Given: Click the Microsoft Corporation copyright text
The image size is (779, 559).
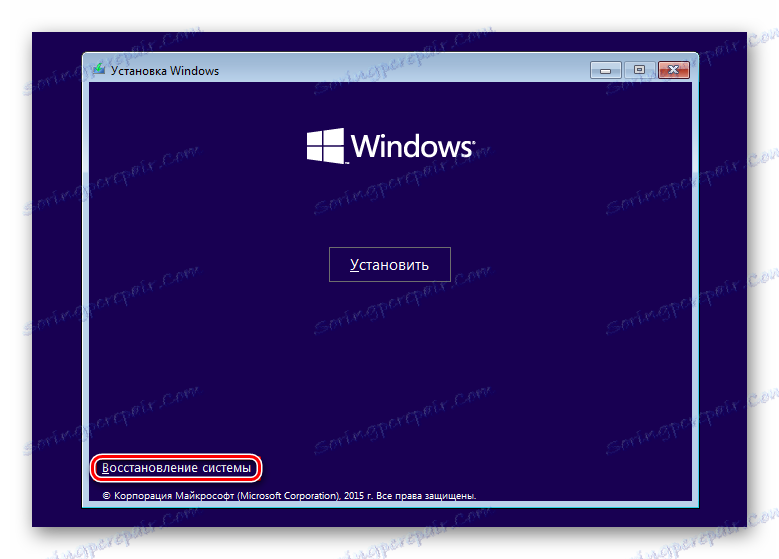Looking at the screenshot, I should (x=289, y=495).
